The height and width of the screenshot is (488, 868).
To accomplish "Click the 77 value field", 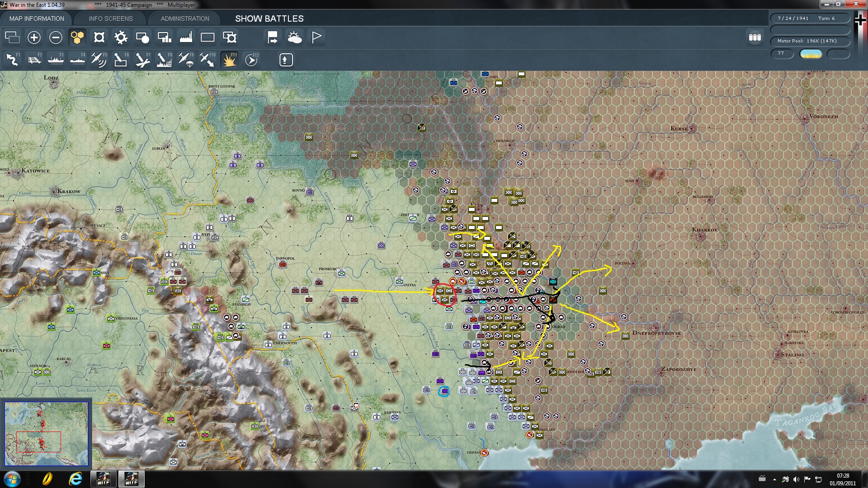I will click(x=782, y=53).
